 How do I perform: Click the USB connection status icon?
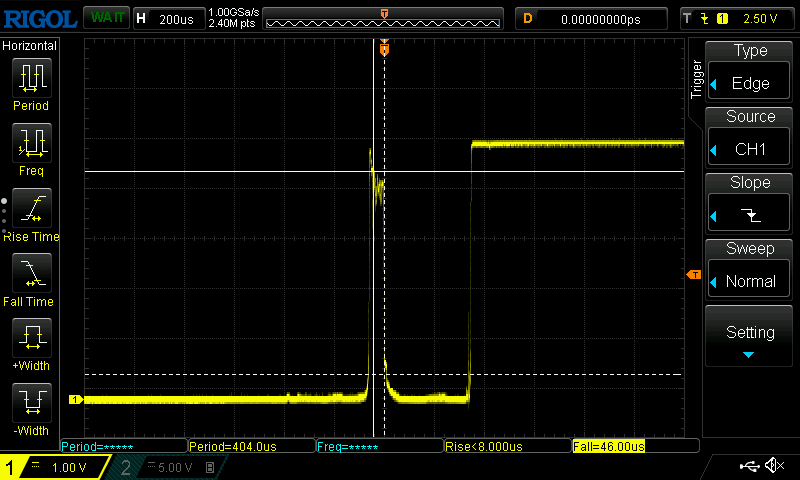[749, 466]
